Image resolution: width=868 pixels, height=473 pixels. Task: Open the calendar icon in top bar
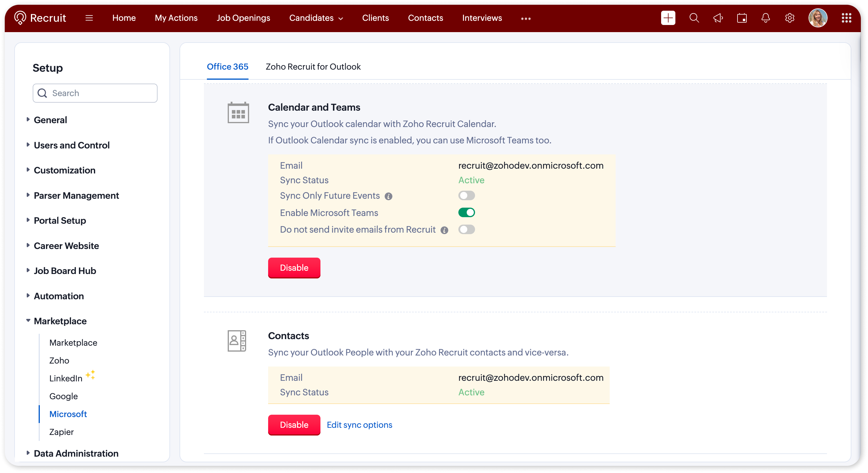[x=742, y=18]
